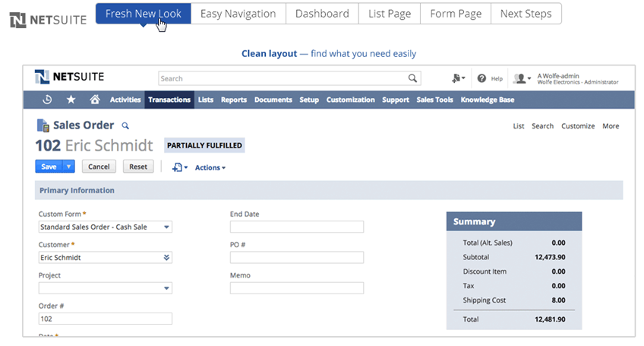Open the Project dropdown

[167, 288]
